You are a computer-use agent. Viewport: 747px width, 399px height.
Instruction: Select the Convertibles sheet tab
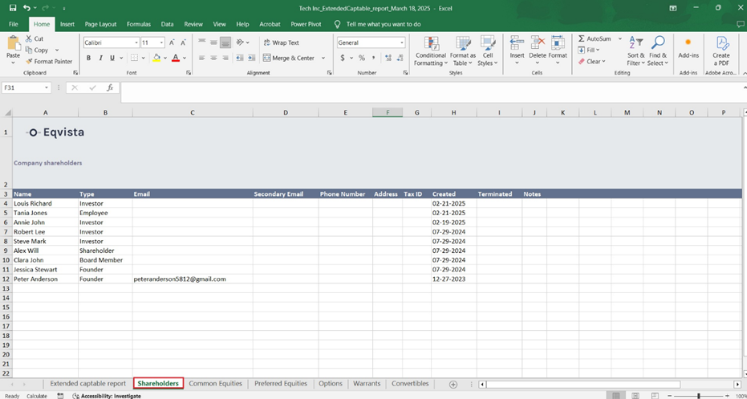pos(410,383)
